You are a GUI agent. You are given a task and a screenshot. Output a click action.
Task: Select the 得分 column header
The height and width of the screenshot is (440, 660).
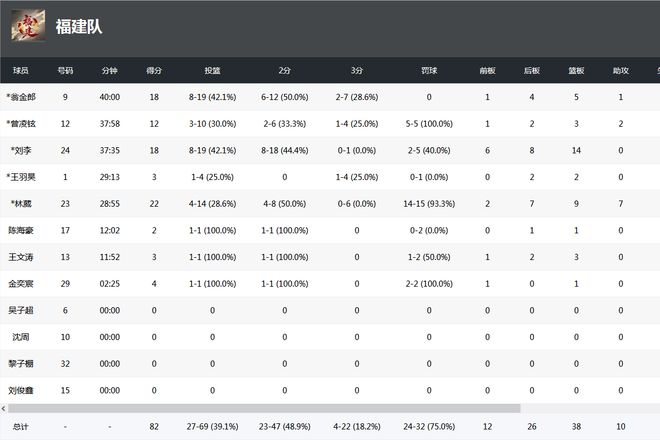coord(154,71)
